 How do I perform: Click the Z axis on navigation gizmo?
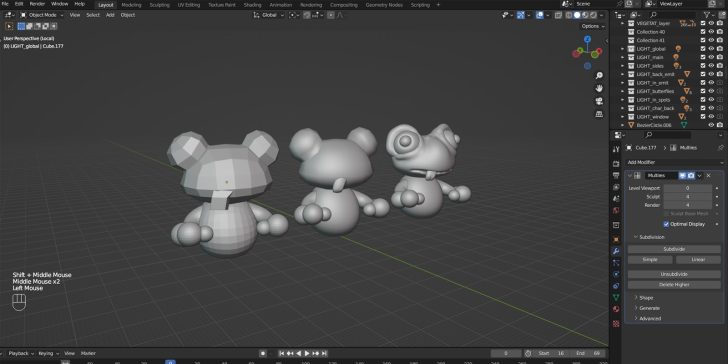pyautogui.click(x=588, y=39)
